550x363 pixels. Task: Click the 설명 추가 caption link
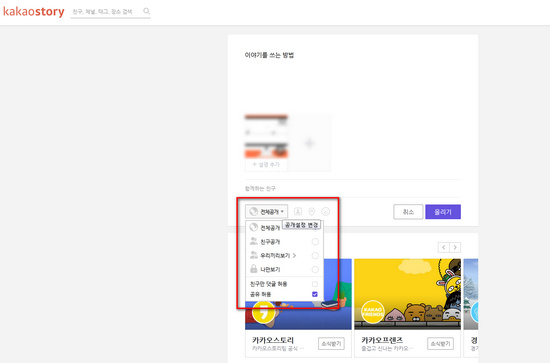pyautogui.click(x=266, y=164)
